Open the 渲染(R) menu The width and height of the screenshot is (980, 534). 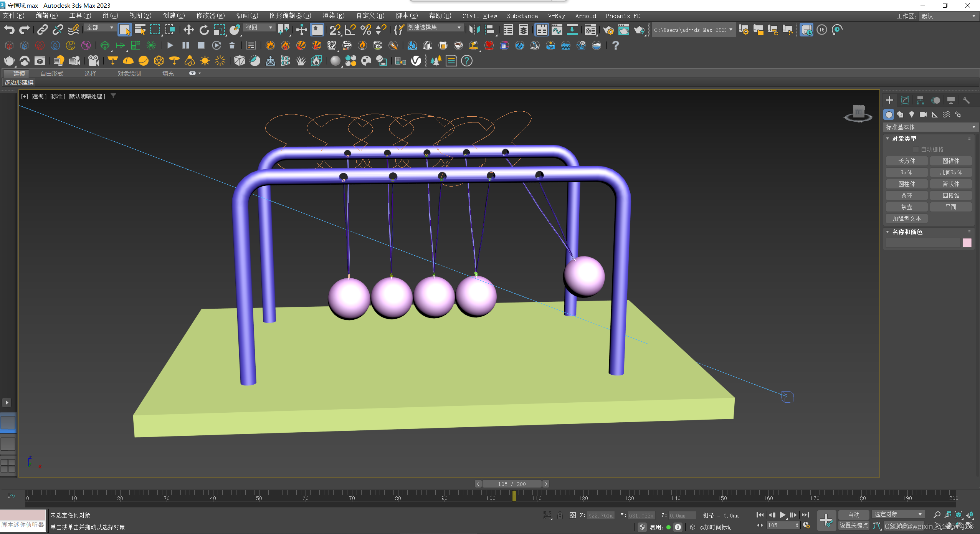pyautogui.click(x=333, y=16)
